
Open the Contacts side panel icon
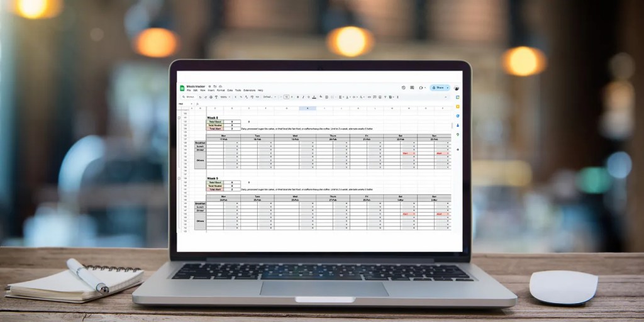458,125
